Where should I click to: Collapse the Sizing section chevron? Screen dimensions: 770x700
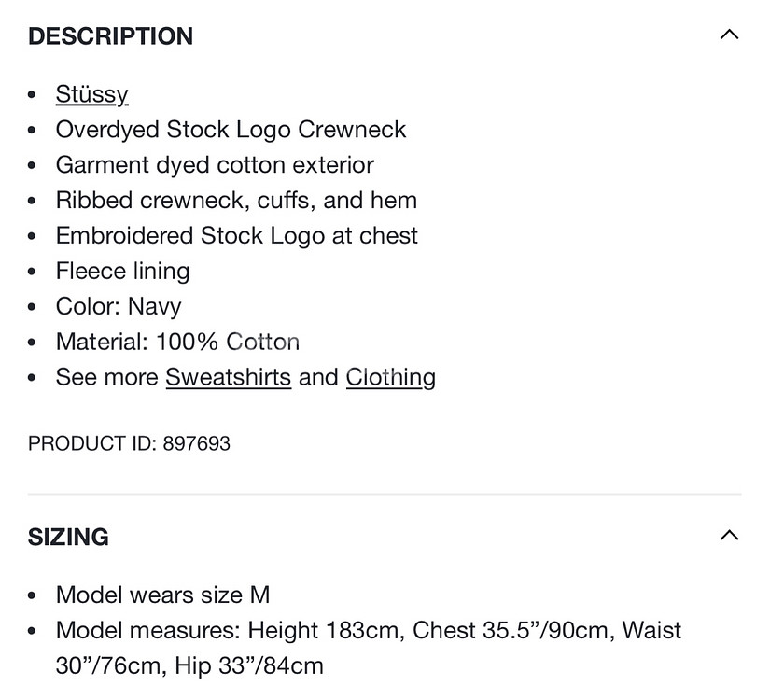tap(729, 536)
